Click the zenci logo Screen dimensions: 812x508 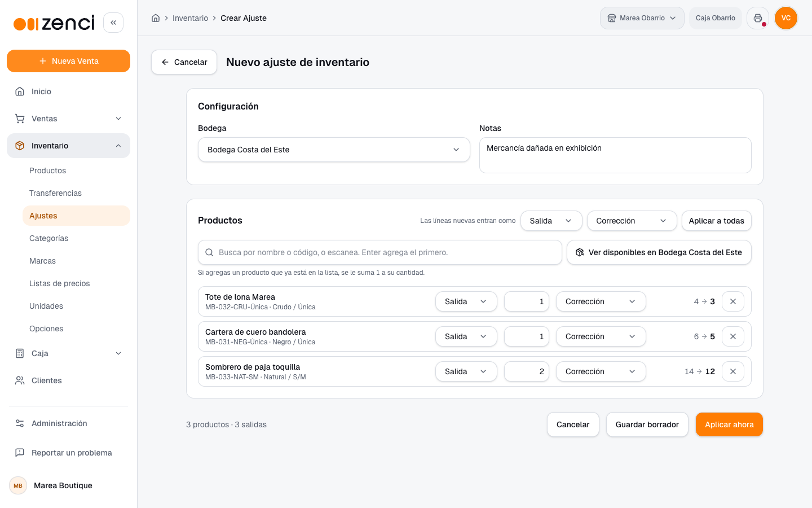pos(54,23)
